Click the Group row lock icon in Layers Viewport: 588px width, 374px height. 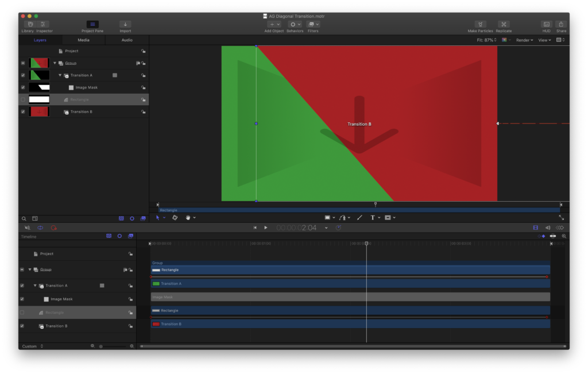(x=143, y=63)
